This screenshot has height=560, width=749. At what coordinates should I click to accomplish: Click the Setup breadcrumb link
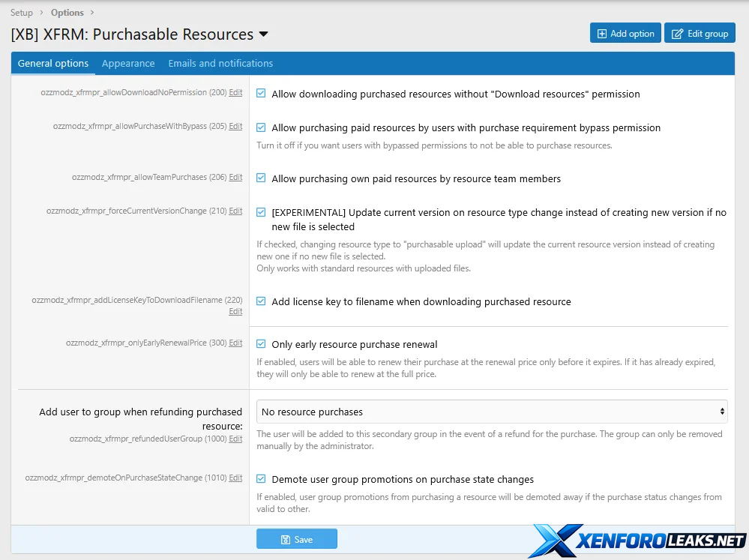click(x=22, y=13)
